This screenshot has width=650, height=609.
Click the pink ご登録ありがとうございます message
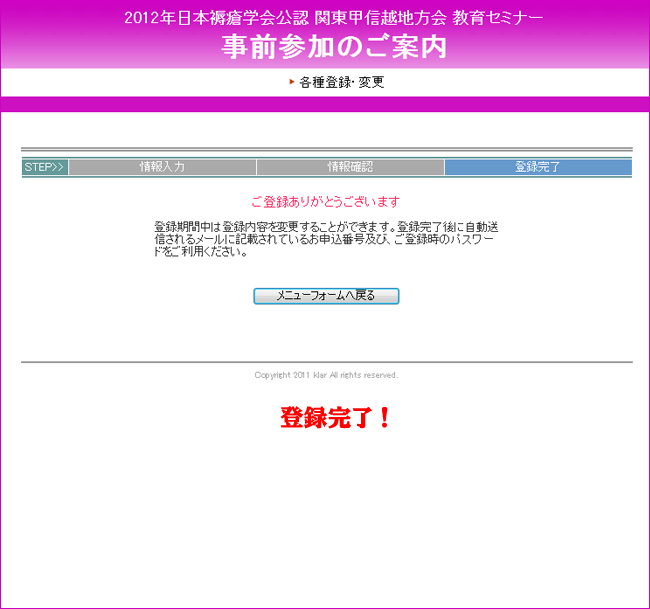[325, 202]
